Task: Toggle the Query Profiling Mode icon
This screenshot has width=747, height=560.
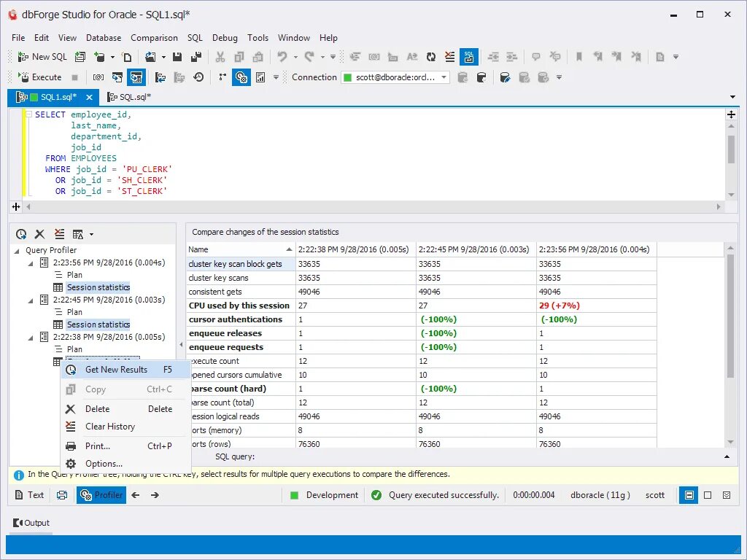Action: pos(241,77)
